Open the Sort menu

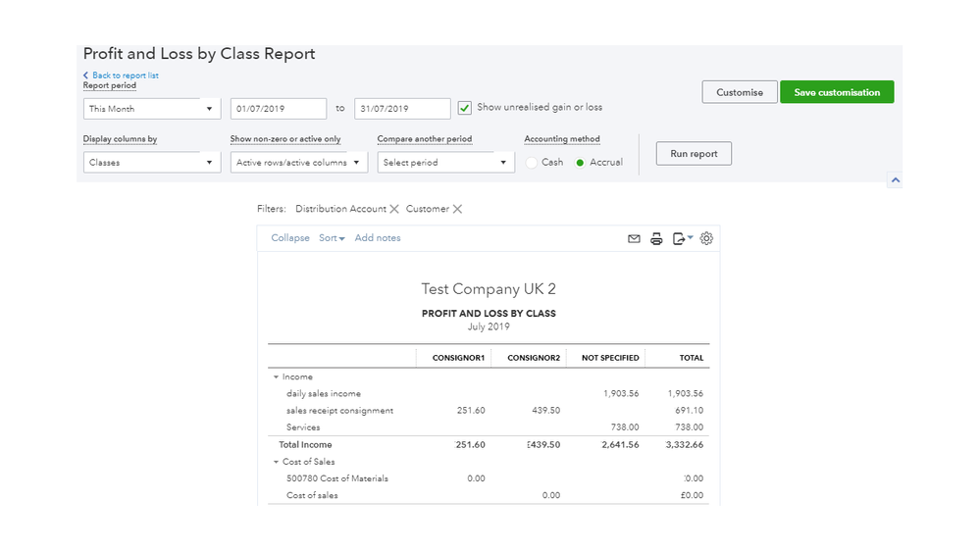point(332,238)
